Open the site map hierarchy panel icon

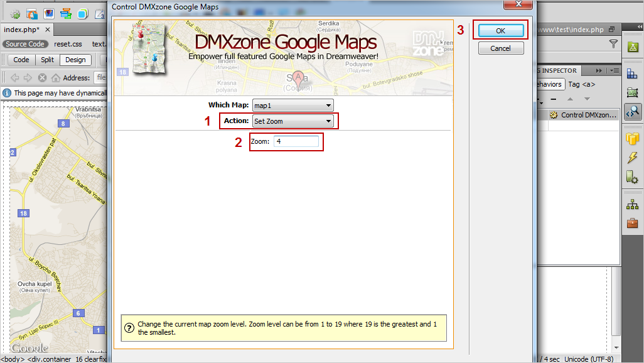pos(633,204)
